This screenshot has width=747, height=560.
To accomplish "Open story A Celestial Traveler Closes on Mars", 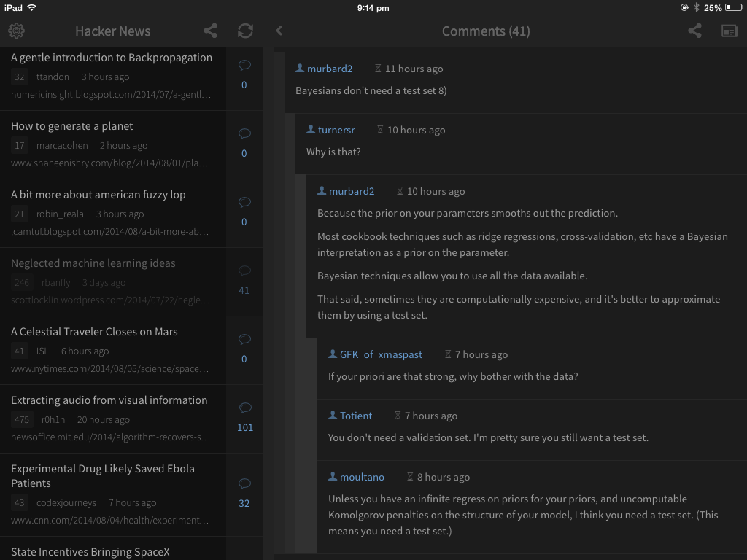I will click(x=94, y=332).
